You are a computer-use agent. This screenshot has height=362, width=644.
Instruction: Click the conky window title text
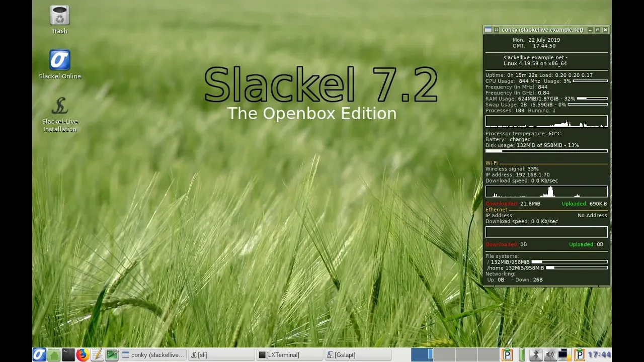point(542,30)
